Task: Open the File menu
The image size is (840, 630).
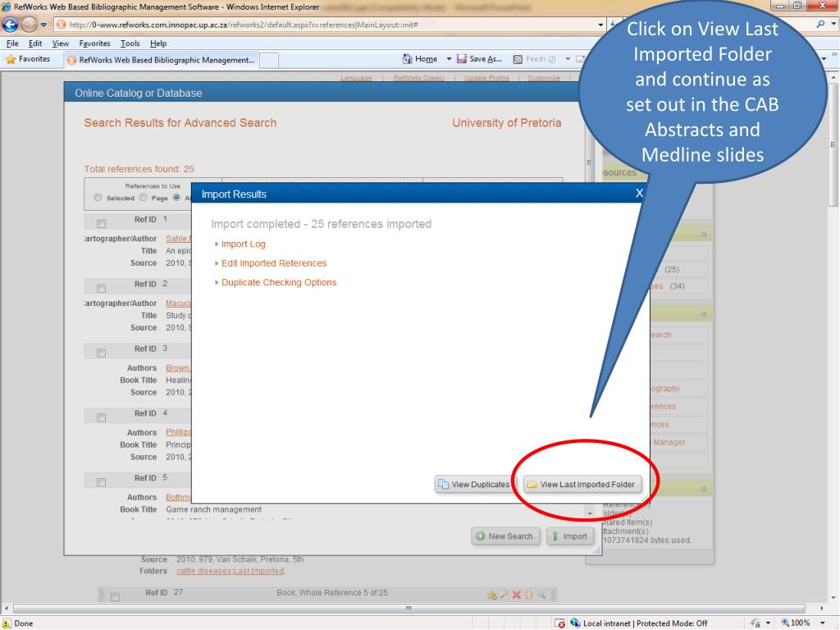Action: point(12,43)
